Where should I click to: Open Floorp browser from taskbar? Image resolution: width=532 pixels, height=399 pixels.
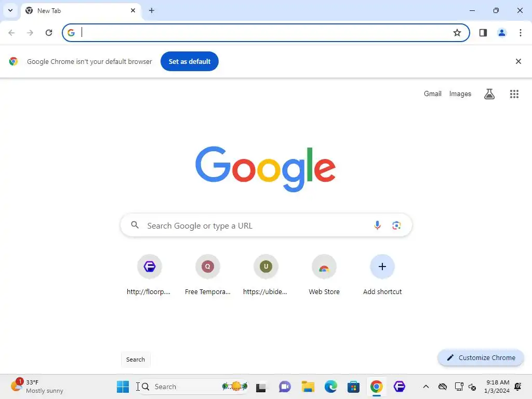click(400, 387)
